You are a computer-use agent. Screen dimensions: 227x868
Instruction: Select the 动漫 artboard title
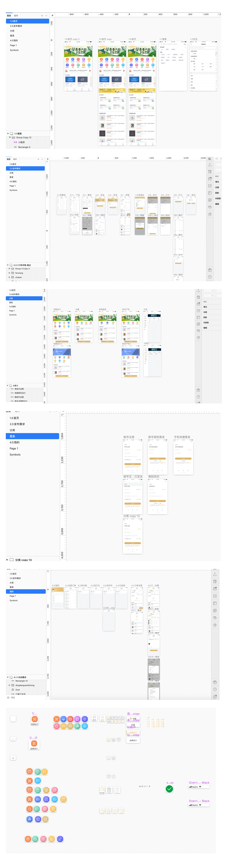click(77, 309)
